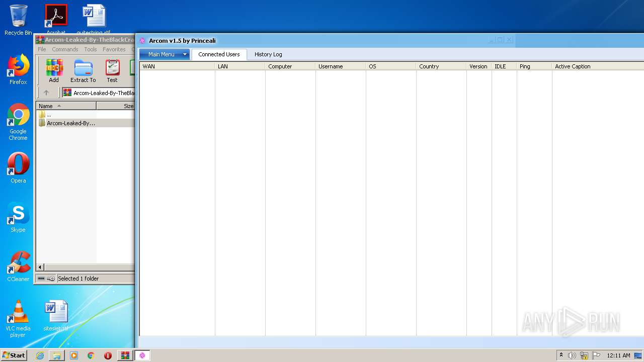Image resolution: width=644 pixels, height=362 pixels.
Task: Switch to WinRAR via taskbar button
Action: click(x=125, y=355)
